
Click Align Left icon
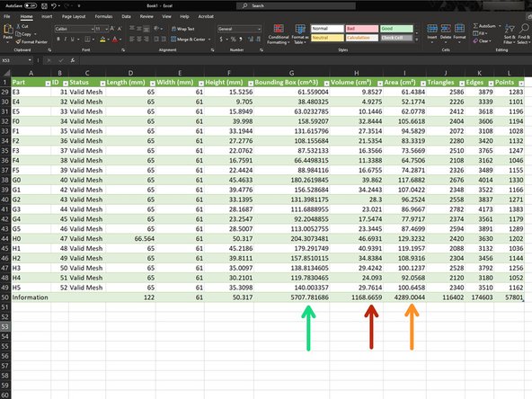pos(132,39)
